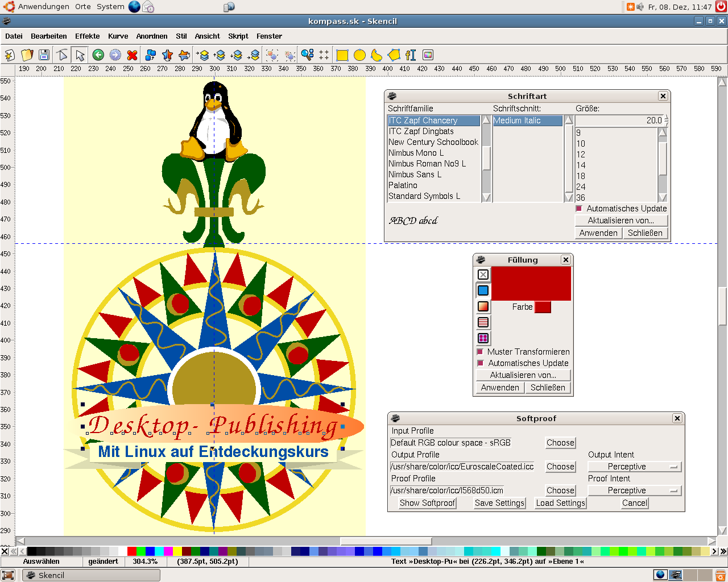
Task: Undo with the green back arrow
Action: pyautogui.click(x=98, y=55)
